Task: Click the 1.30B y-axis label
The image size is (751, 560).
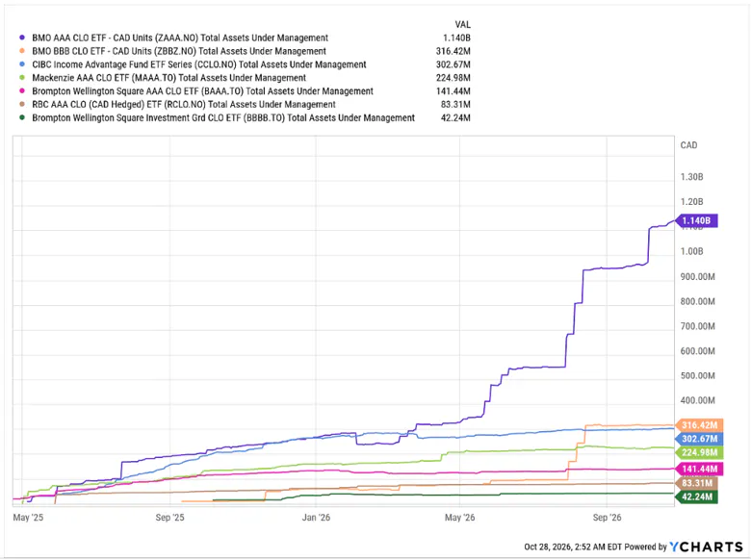Action: tap(691, 177)
